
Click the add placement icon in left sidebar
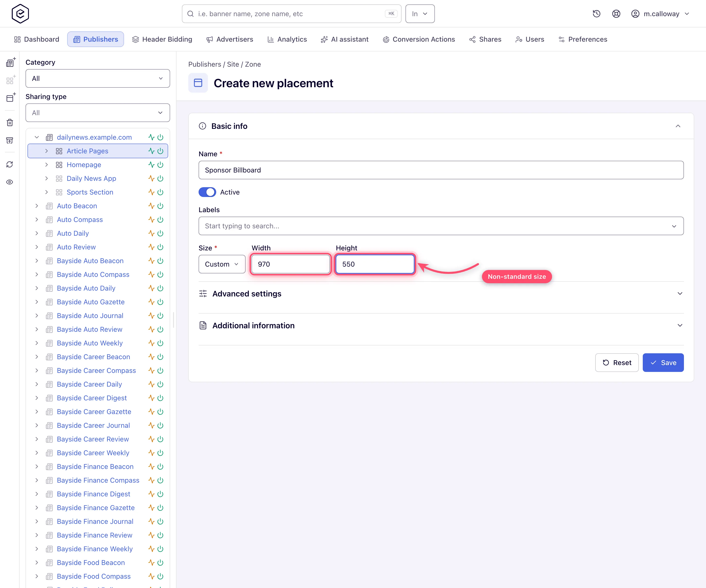[x=11, y=98]
